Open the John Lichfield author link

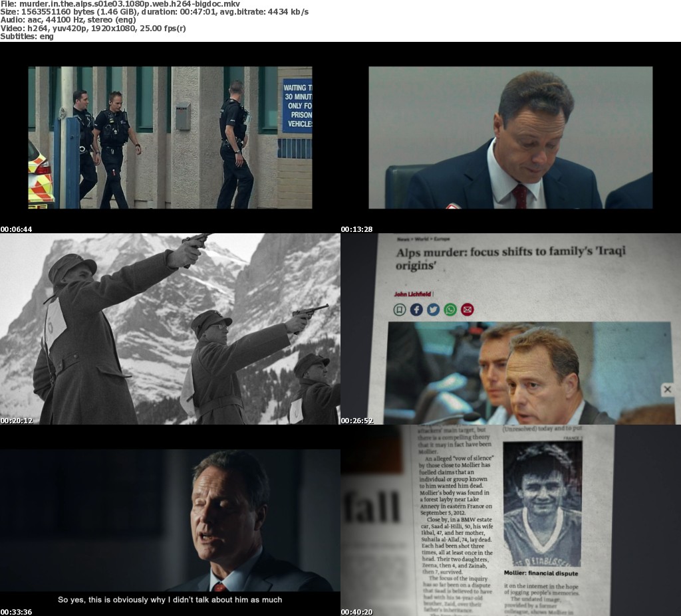coord(412,294)
